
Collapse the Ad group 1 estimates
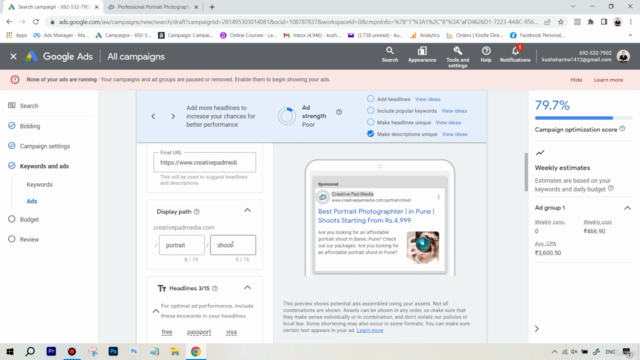tap(627, 208)
